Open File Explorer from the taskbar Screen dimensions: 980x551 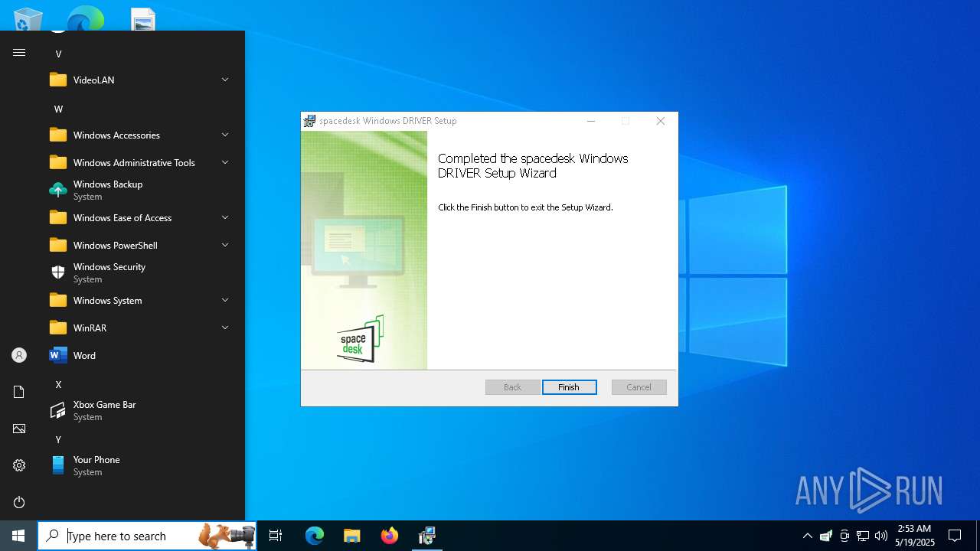click(352, 536)
